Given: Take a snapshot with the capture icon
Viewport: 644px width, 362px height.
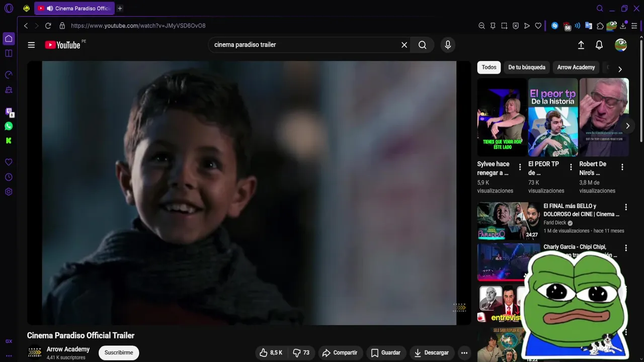Looking at the screenshot, I should 504,26.
